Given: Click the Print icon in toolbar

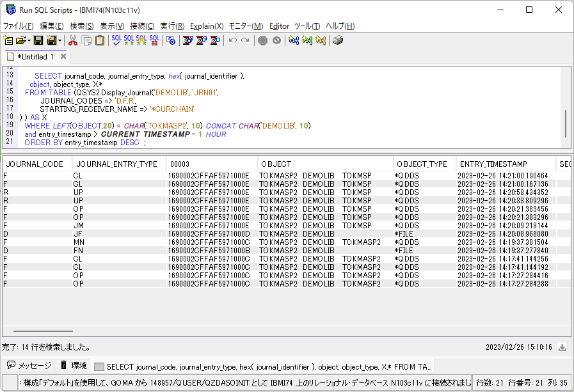Looking at the screenshot, I should click(338, 40).
